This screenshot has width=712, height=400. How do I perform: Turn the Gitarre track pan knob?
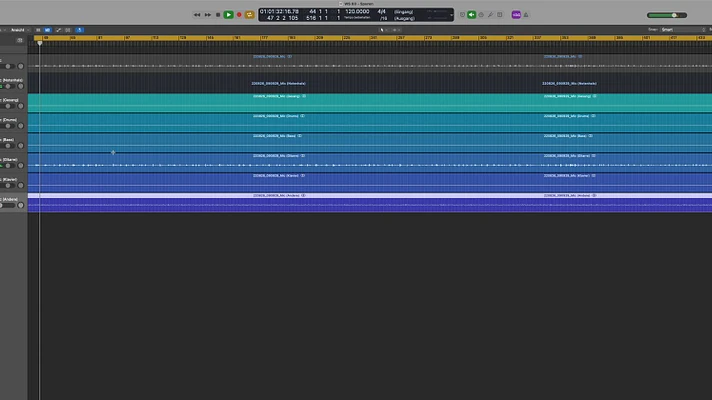(20, 166)
